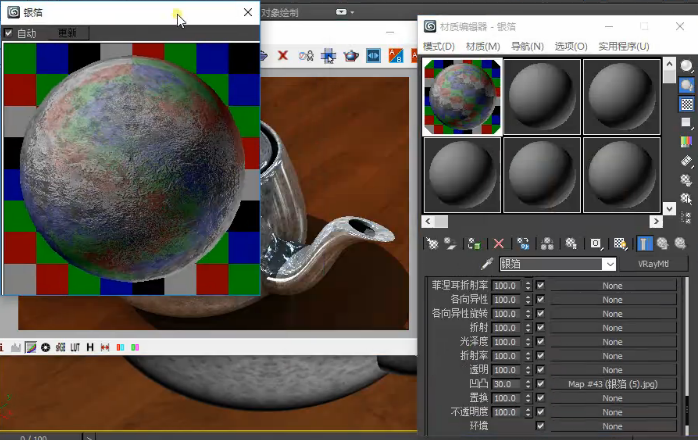Open 导航(N) menu
698x440 pixels.
coord(527,46)
